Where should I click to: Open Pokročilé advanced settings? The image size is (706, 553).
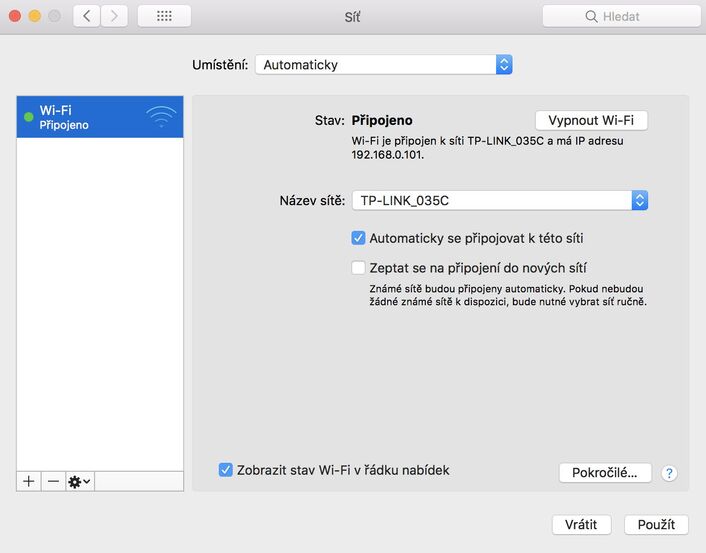coord(604,472)
